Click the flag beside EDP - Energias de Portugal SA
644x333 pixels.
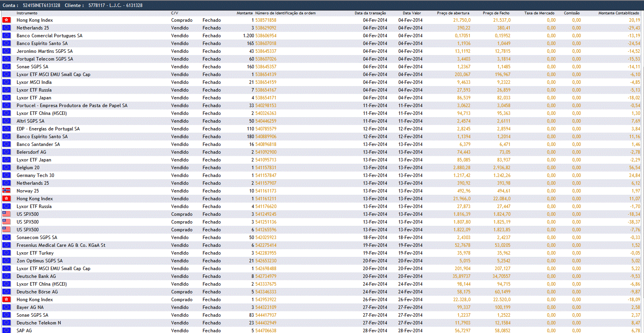6,128
